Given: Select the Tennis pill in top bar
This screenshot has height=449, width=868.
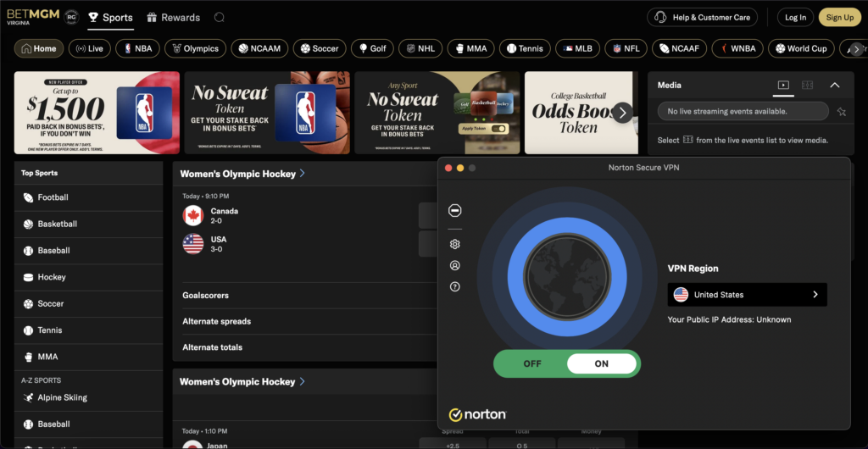Looking at the screenshot, I should (x=525, y=48).
